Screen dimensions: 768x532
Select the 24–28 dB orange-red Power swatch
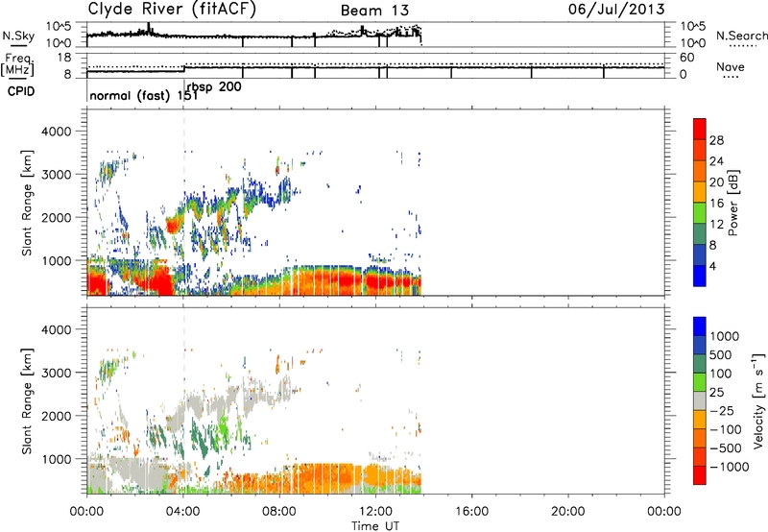[700, 150]
